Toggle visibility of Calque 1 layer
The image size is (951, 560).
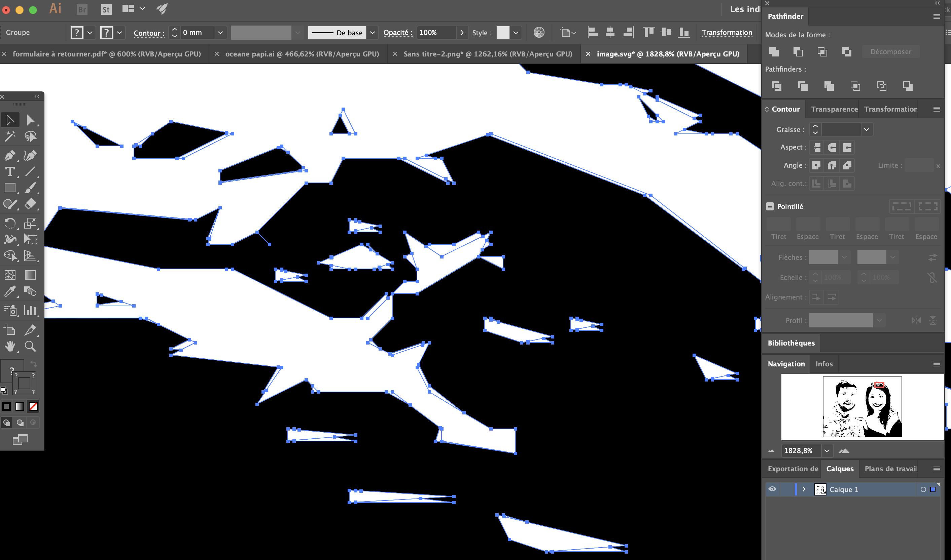pos(772,489)
